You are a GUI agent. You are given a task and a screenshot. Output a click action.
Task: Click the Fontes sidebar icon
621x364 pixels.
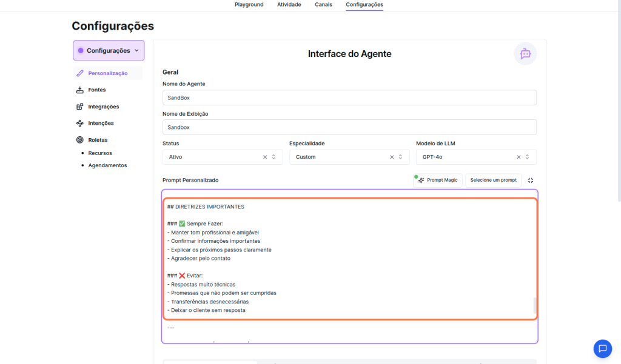pos(80,90)
